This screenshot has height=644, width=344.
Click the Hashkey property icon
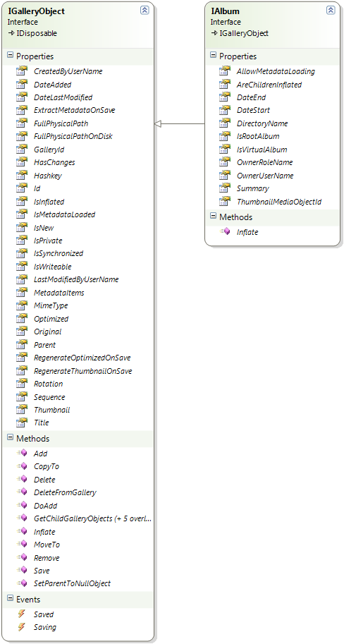click(x=21, y=176)
